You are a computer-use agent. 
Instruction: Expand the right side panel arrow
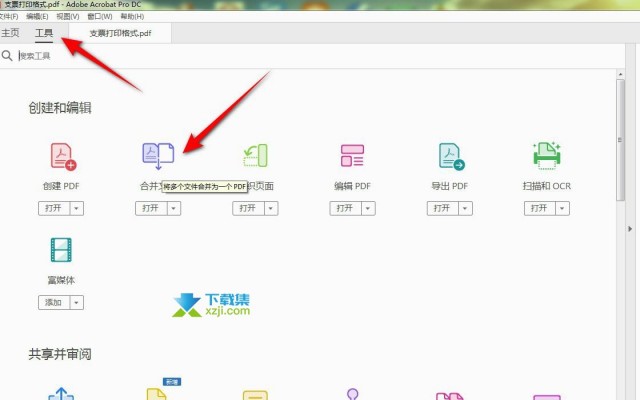(x=630, y=229)
